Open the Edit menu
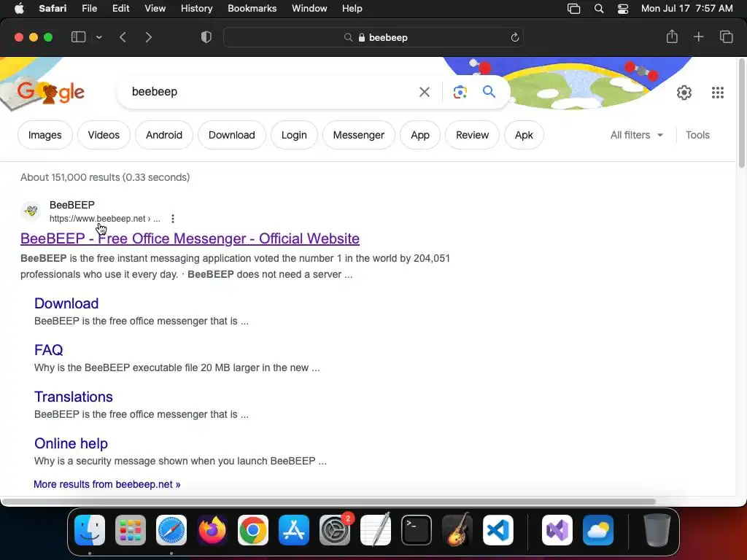Screen dimensions: 747x560 pos(120,9)
